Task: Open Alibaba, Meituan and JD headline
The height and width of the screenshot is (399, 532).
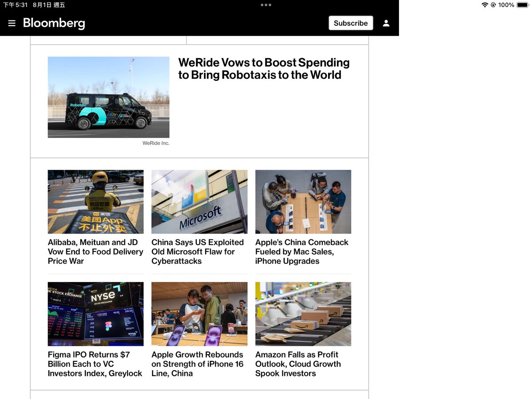Action: [95, 252]
